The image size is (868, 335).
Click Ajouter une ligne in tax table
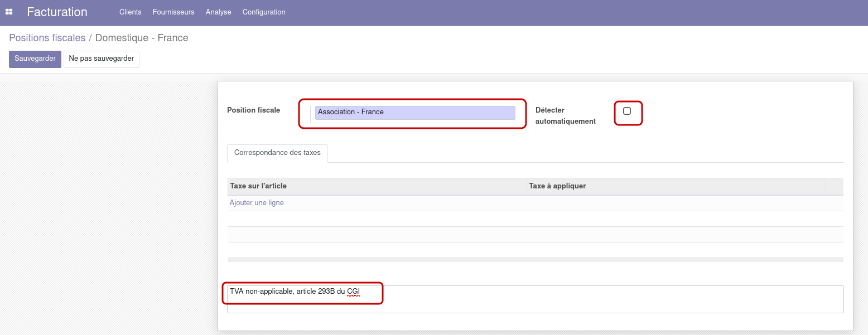[x=257, y=203]
